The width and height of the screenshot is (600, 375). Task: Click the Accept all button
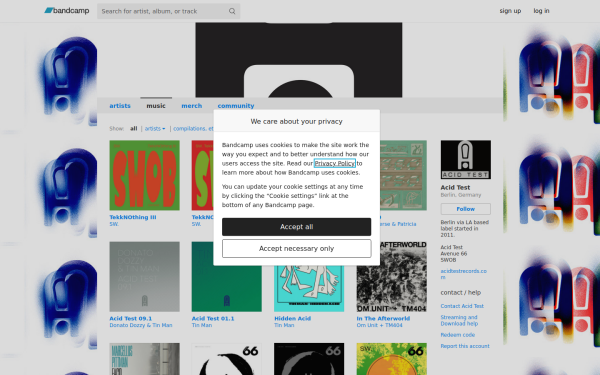click(x=297, y=227)
